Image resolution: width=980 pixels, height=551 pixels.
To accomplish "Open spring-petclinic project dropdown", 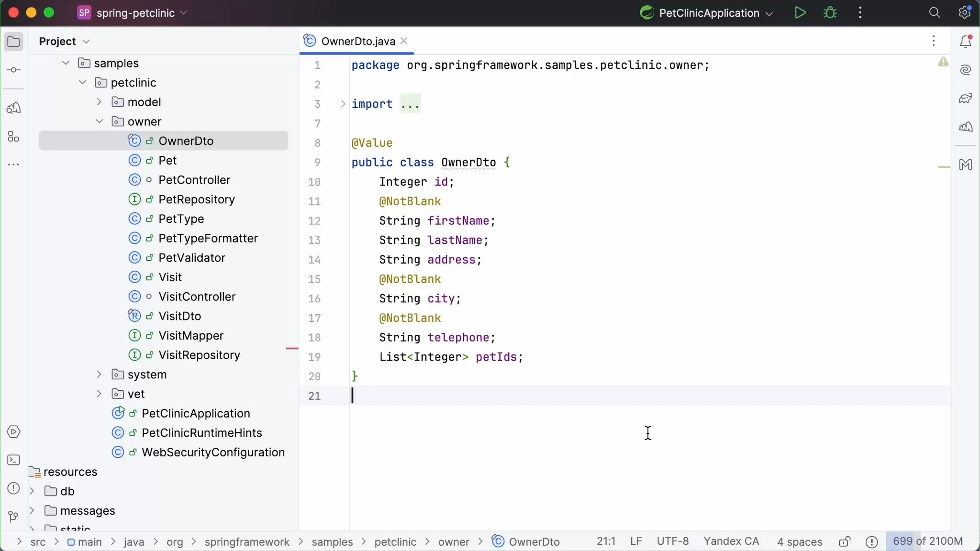I will (133, 13).
